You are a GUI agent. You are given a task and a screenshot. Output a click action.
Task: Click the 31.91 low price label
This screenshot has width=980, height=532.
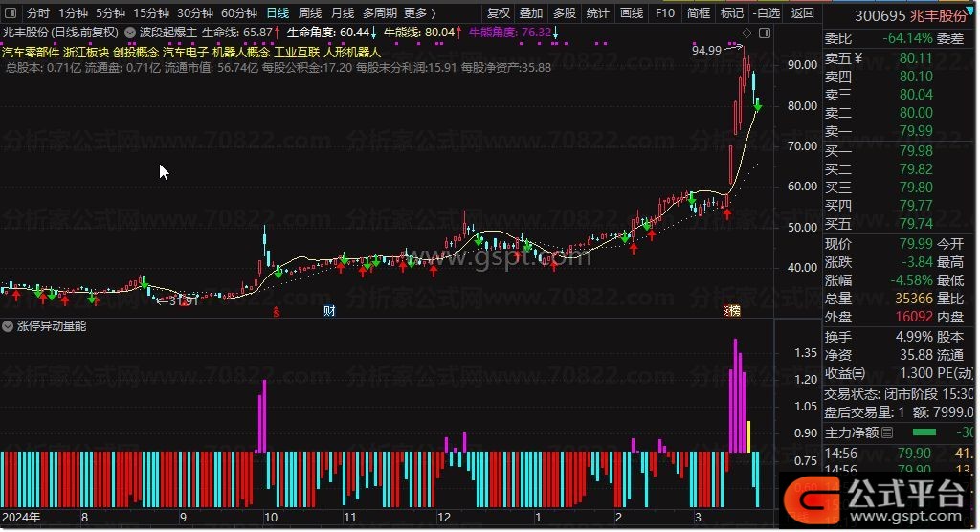[184, 300]
